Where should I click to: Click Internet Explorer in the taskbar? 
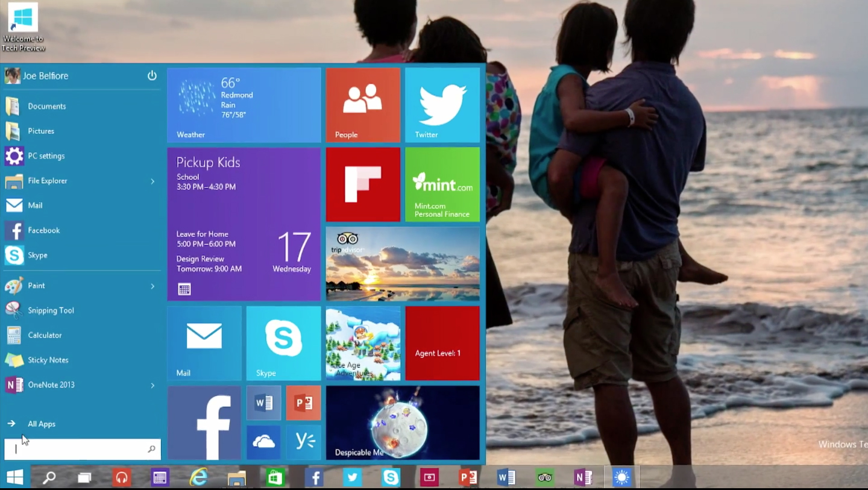[198, 478]
